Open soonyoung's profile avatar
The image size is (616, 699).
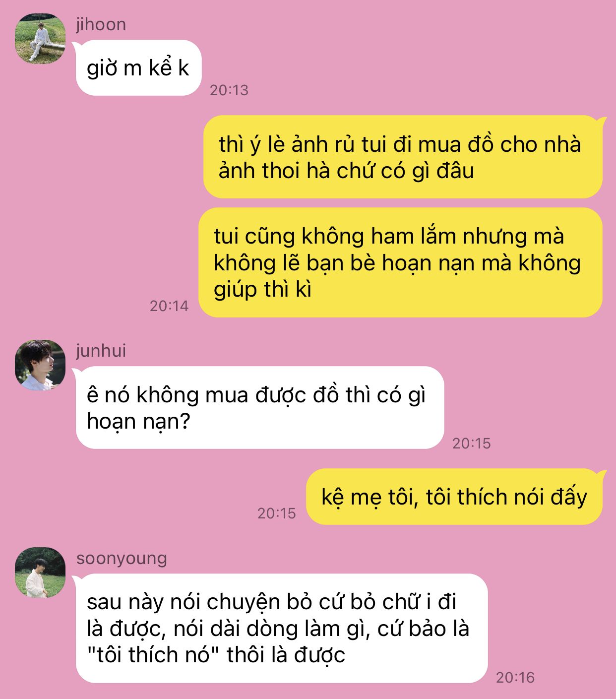coord(40,572)
